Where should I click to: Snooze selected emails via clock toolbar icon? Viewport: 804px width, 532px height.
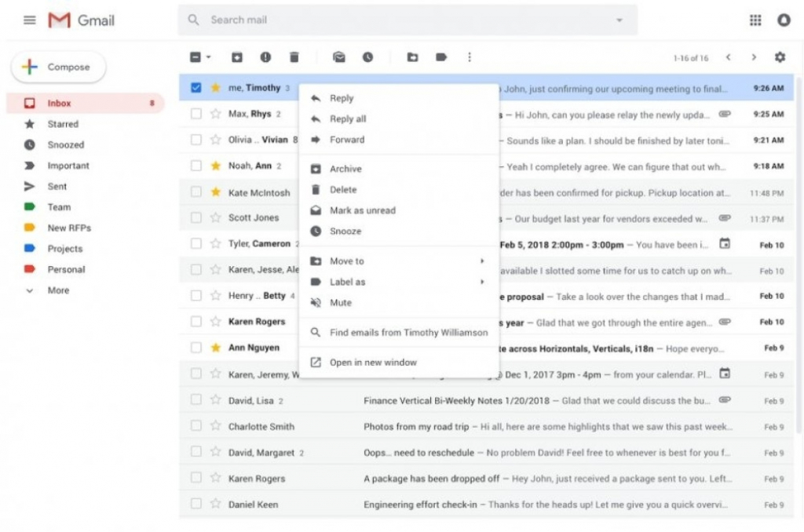tap(367, 56)
